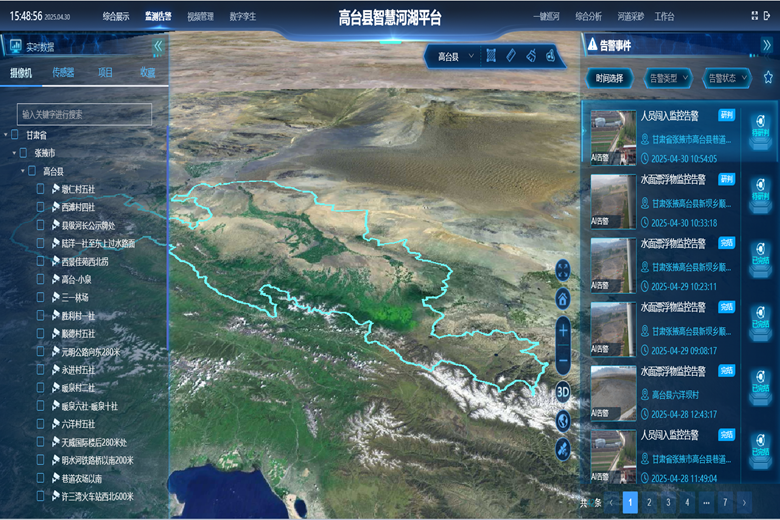
Task: Click the map fullscreen extent icon
Action: coord(563,270)
